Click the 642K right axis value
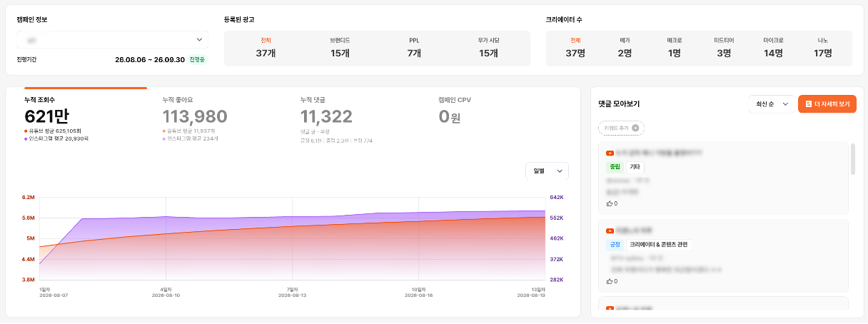868x324 pixels. coord(557,197)
